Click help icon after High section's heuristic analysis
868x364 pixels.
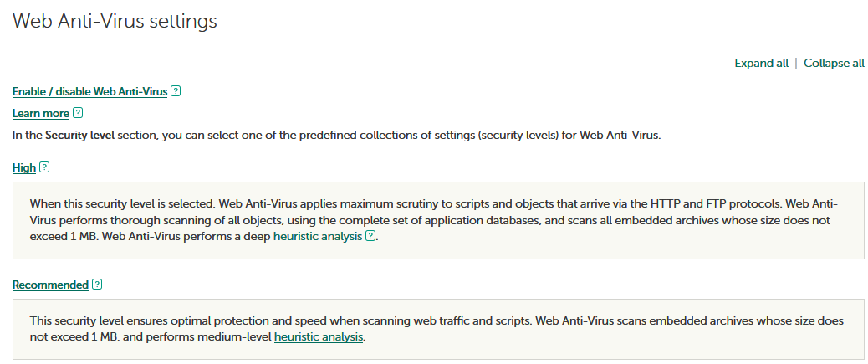pos(370,237)
